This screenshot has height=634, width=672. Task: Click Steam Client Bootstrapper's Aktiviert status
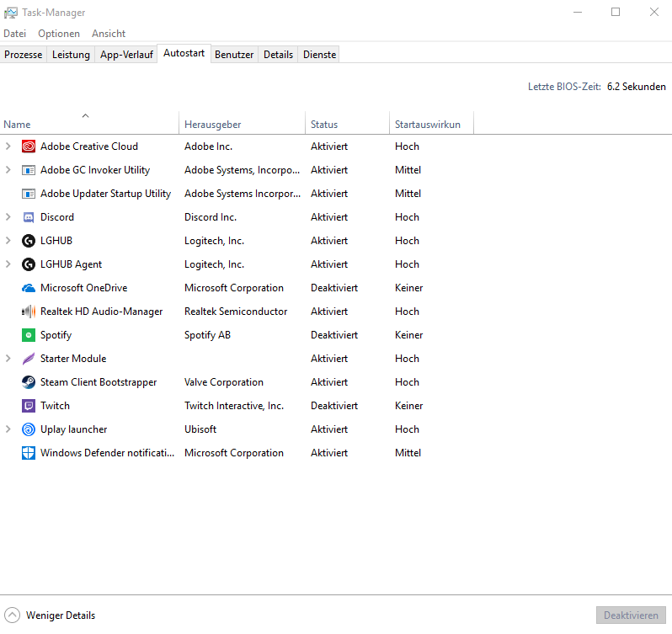[x=329, y=382]
